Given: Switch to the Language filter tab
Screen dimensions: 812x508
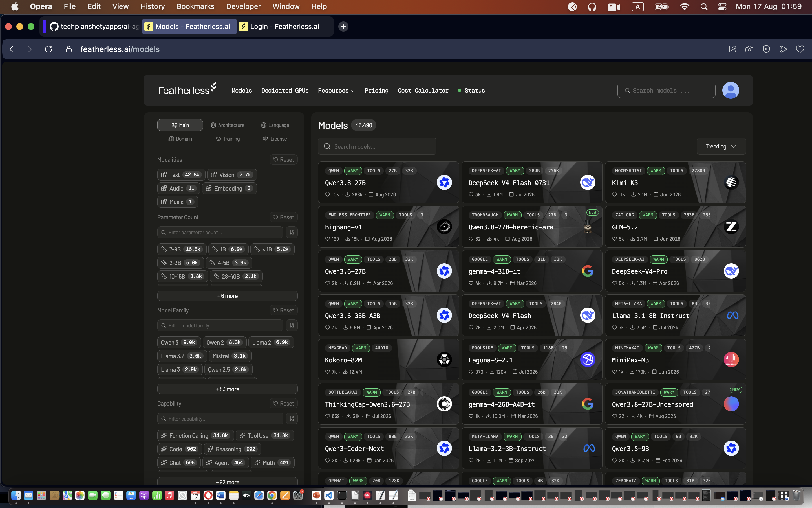Looking at the screenshot, I should click(275, 125).
